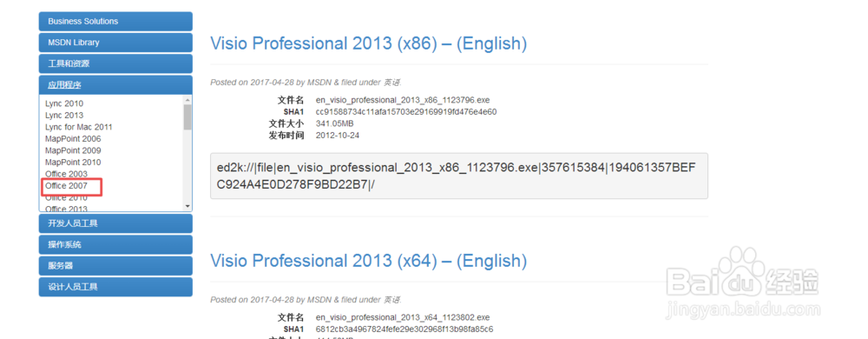Viewport: 868px width, 339px height.
Task: Click the list scrollbar down arrow
Action: [x=187, y=206]
